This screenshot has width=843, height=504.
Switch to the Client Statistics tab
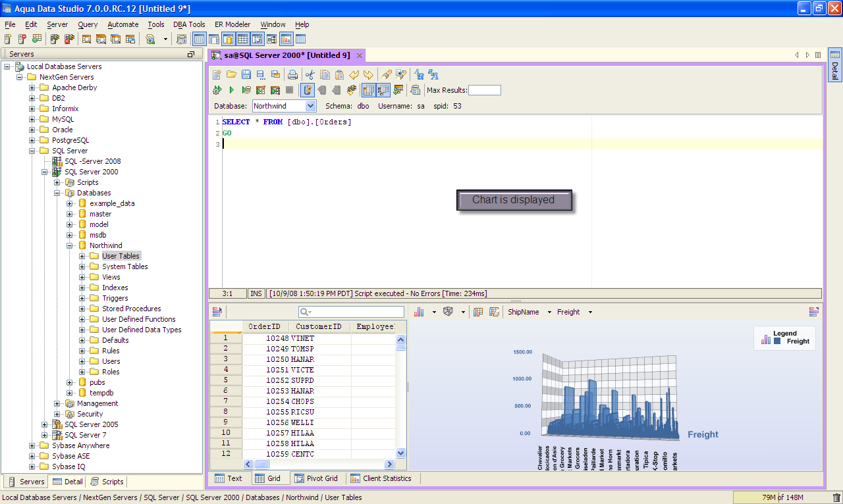coord(381,478)
